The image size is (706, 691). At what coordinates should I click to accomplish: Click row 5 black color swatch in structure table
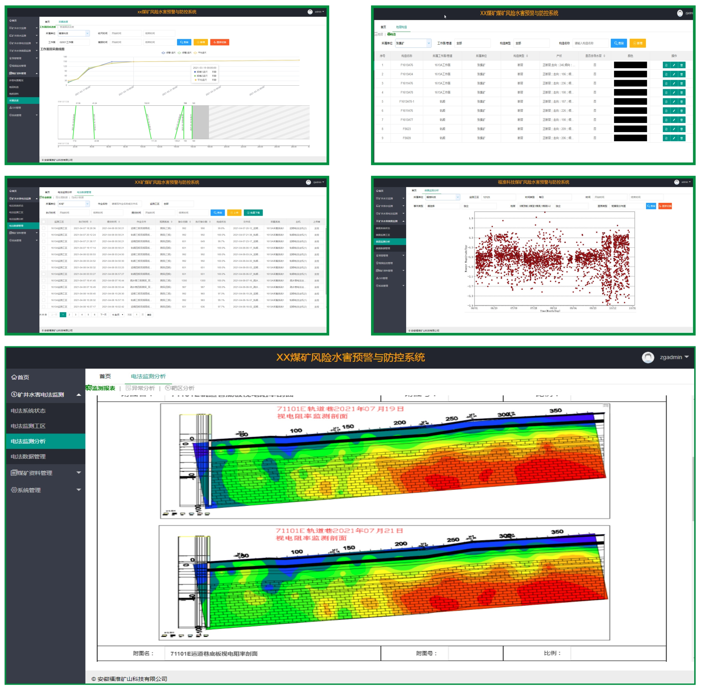click(630, 101)
